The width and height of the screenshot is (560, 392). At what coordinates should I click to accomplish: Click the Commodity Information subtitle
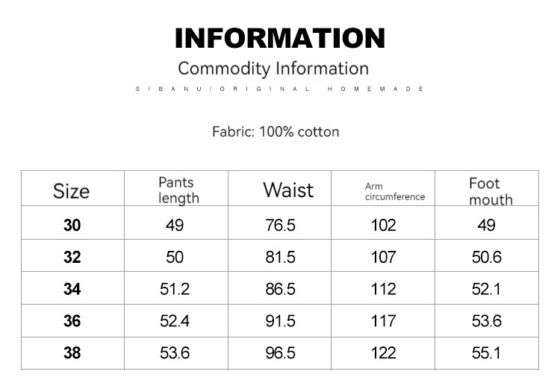pos(273,69)
